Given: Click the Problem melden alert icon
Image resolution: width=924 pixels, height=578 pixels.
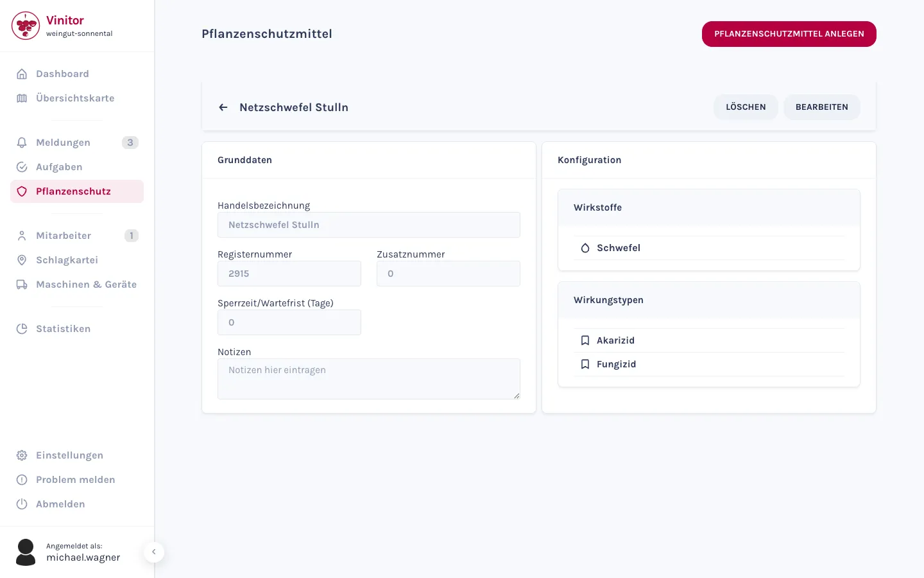Looking at the screenshot, I should 22,480.
